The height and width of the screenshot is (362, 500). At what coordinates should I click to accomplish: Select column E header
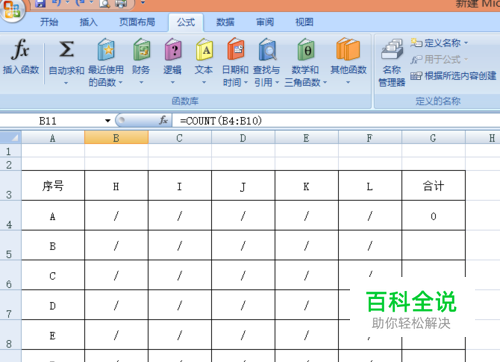(306, 138)
